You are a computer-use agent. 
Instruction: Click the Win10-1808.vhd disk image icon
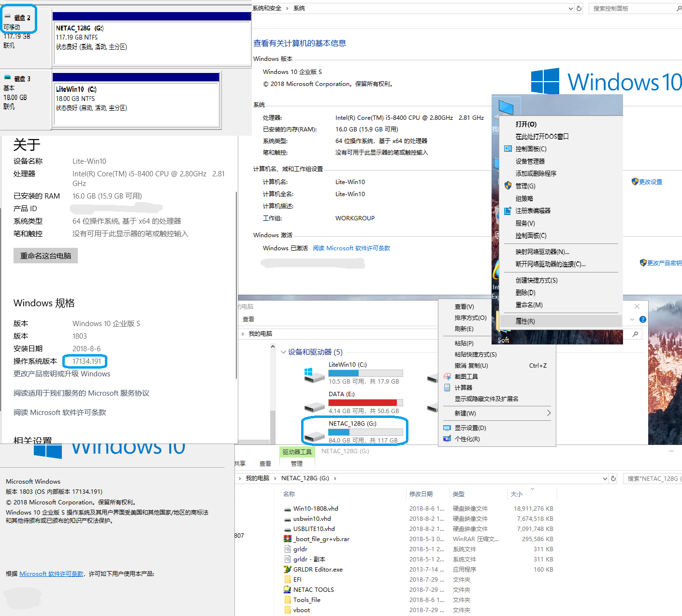[x=288, y=509]
